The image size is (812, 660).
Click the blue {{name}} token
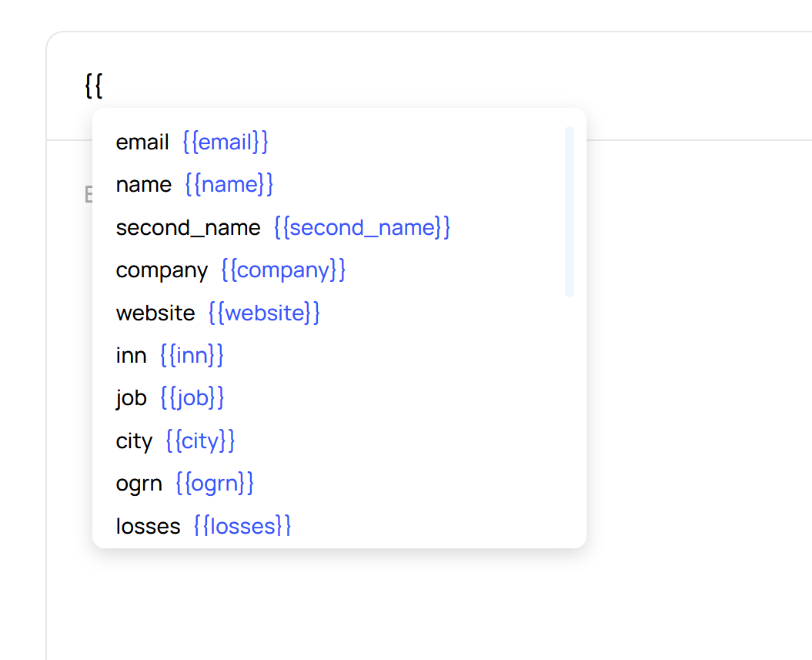click(x=229, y=185)
